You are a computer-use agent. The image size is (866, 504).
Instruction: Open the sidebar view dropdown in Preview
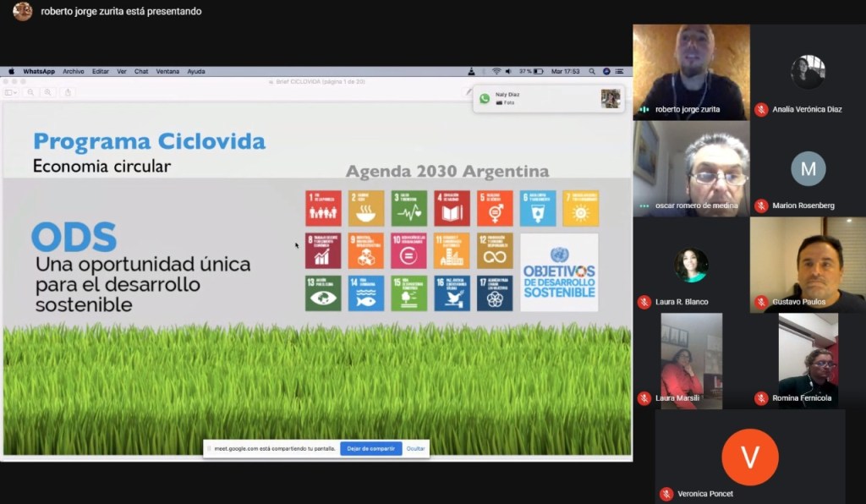(x=11, y=92)
